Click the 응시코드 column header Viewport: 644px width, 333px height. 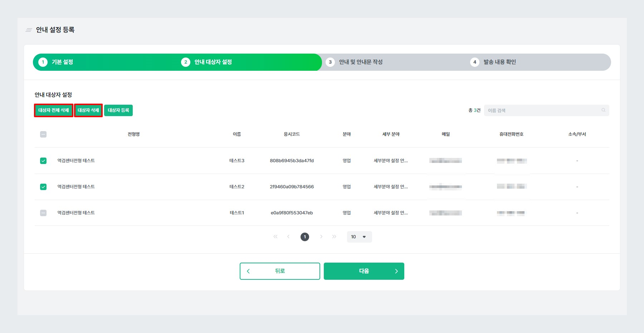[292, 134]
